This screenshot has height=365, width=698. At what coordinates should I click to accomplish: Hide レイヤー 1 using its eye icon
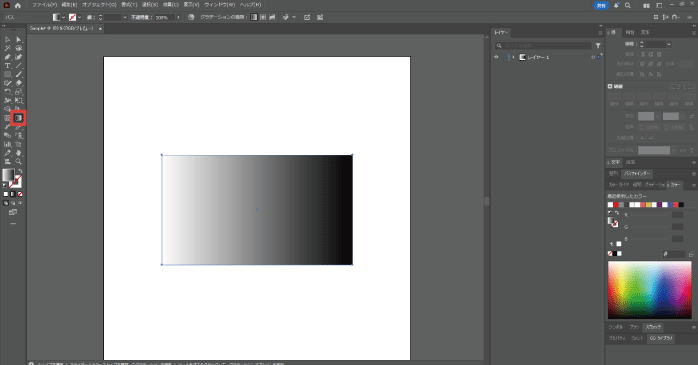coord(496,57)
